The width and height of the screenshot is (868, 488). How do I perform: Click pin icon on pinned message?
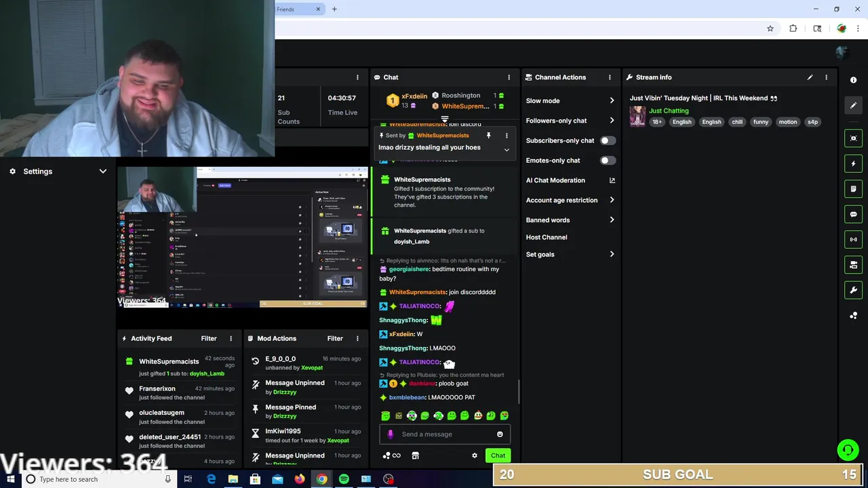pyautogui.click(x=488, y=136)
